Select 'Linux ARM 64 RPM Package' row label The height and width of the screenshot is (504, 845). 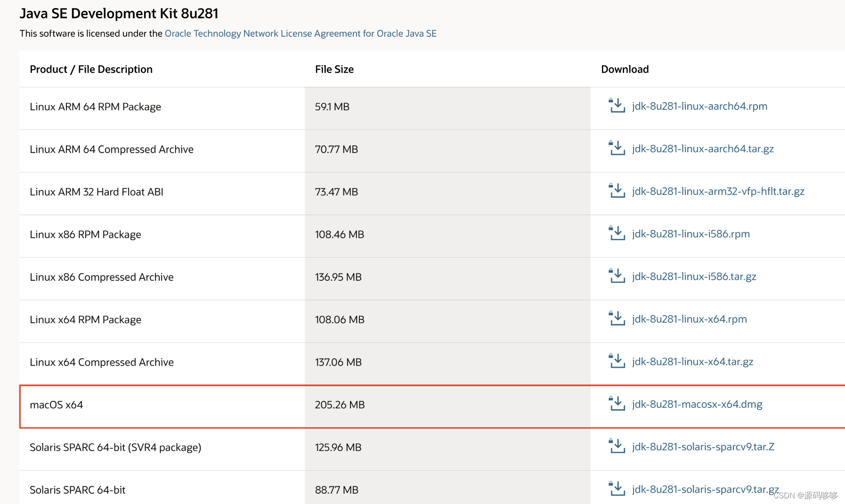click(x=95, y=107)
